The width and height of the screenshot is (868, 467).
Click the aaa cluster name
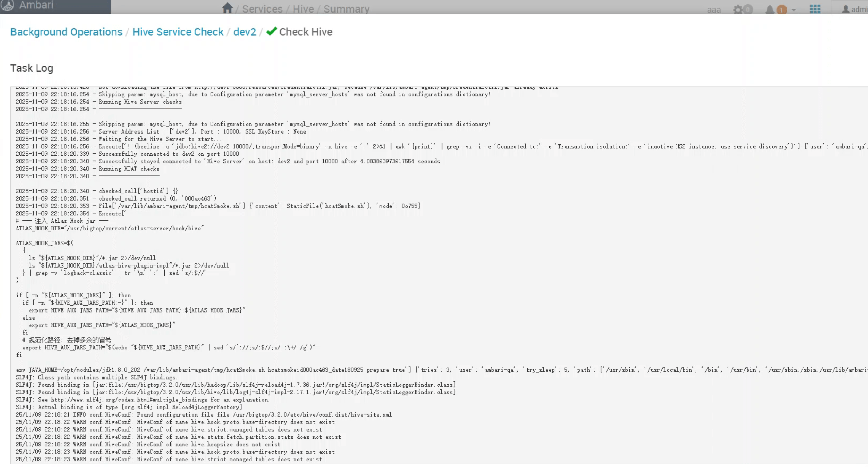click(x=714, y=10)
